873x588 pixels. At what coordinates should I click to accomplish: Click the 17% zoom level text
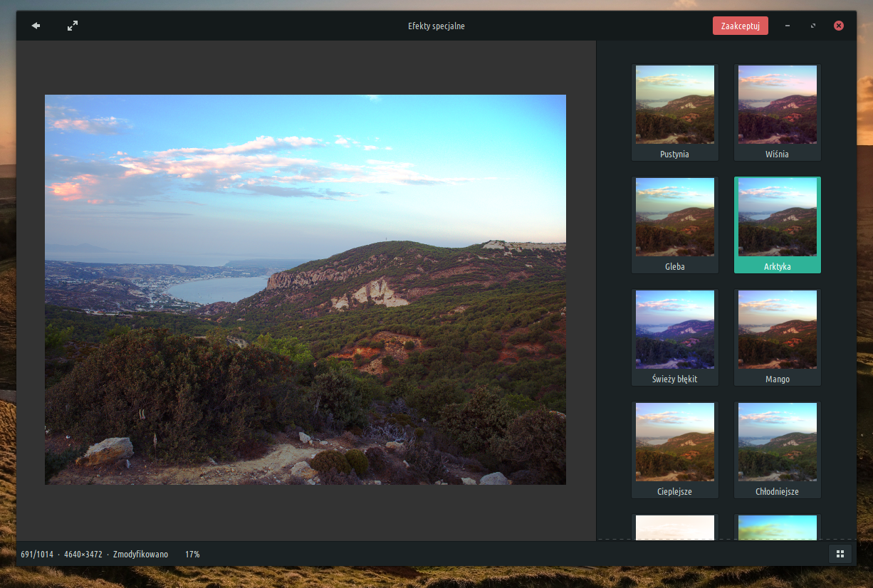pyautogui.click(x=192, y=554)
